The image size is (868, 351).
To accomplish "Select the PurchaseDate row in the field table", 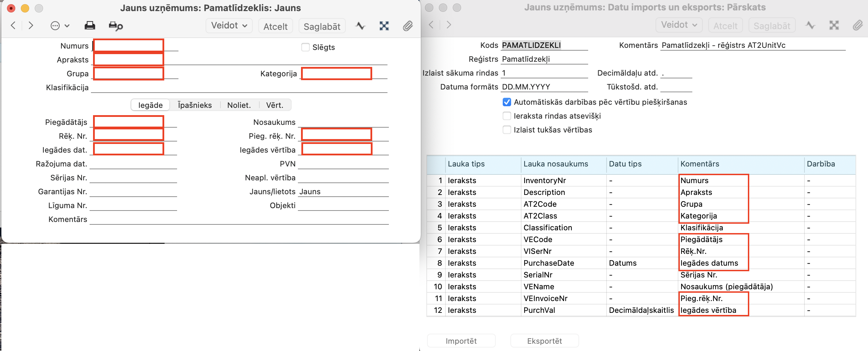I will [x=549, y=263].
